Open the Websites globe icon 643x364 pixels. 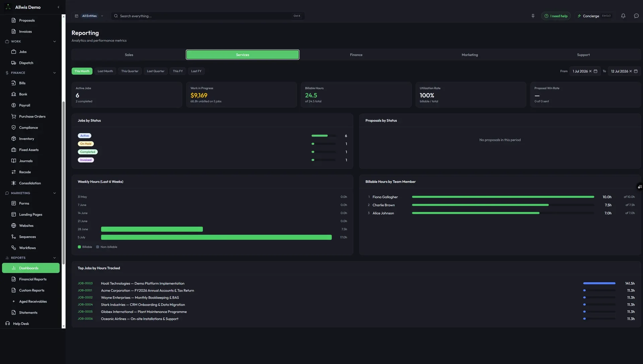[x=14, y=226]
